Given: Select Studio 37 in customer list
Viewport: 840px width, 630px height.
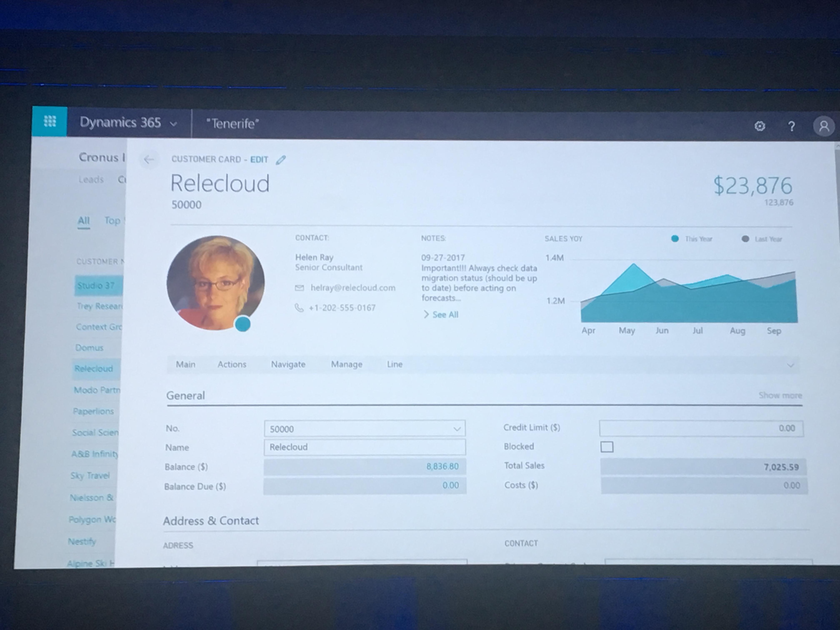Looking at the screenshot, I should tap(99, 286).
